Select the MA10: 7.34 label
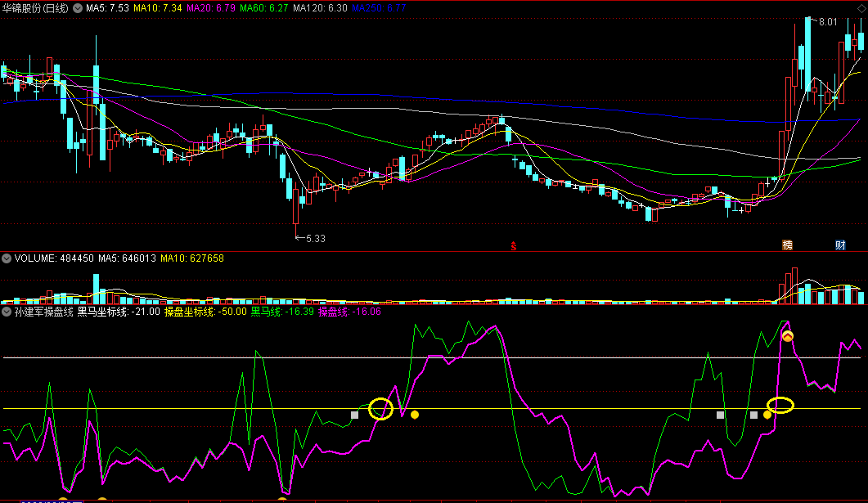868x503 pixels. click(158, 8)
